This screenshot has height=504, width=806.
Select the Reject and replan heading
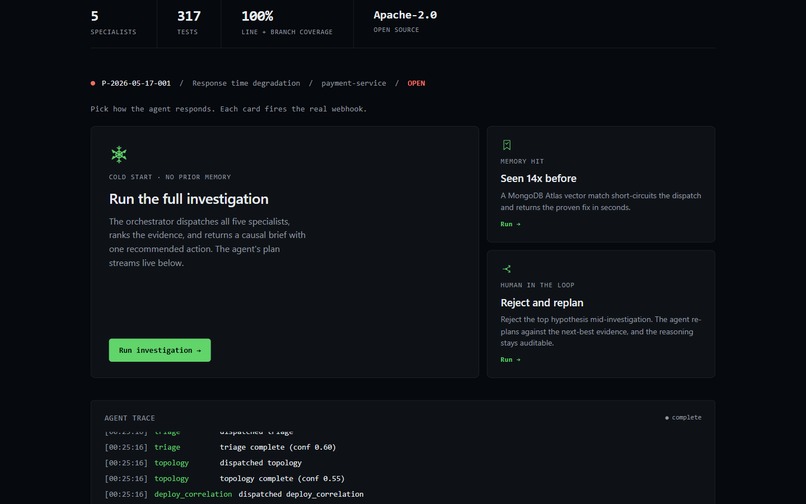(542, 303)
